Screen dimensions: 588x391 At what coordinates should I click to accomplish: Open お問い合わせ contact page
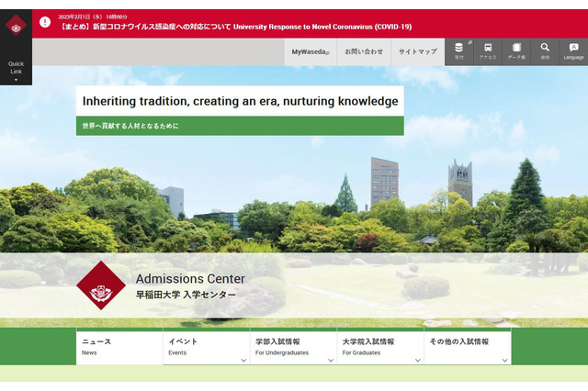364,51
